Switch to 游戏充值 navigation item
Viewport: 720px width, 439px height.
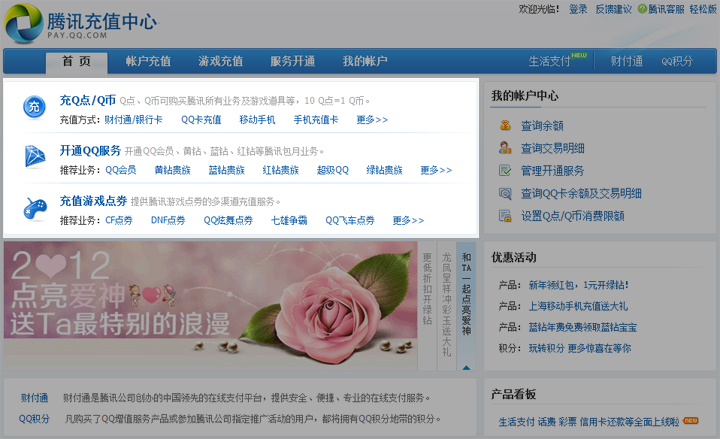pos(220,61)
